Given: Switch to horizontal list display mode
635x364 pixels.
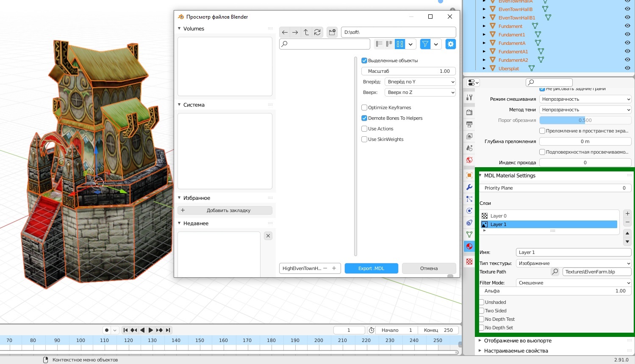Looking at the screenshot, I should (389, 44).
